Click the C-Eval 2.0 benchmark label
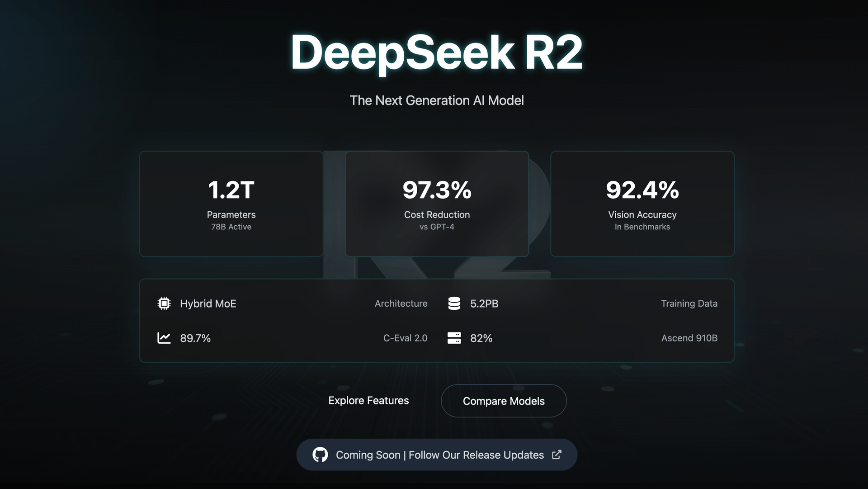 pyautogui.click(x=405, y=338)
